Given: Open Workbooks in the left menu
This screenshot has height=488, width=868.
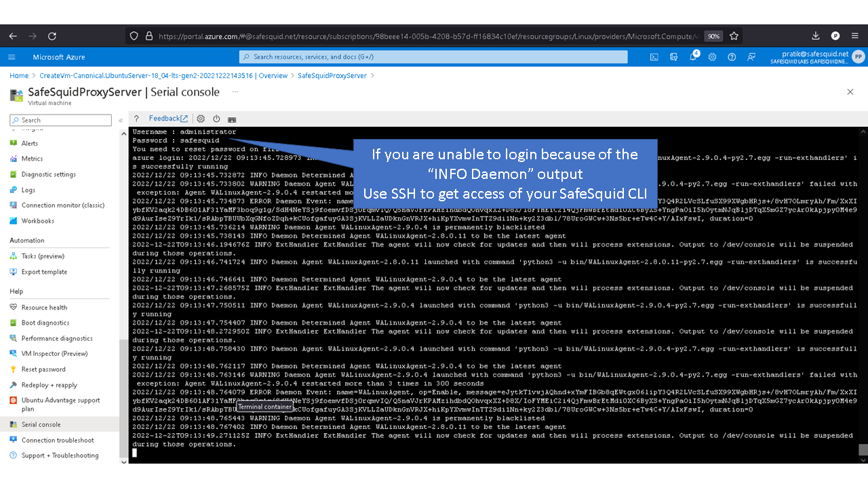Looking at the screenshot, I should 37,221.
